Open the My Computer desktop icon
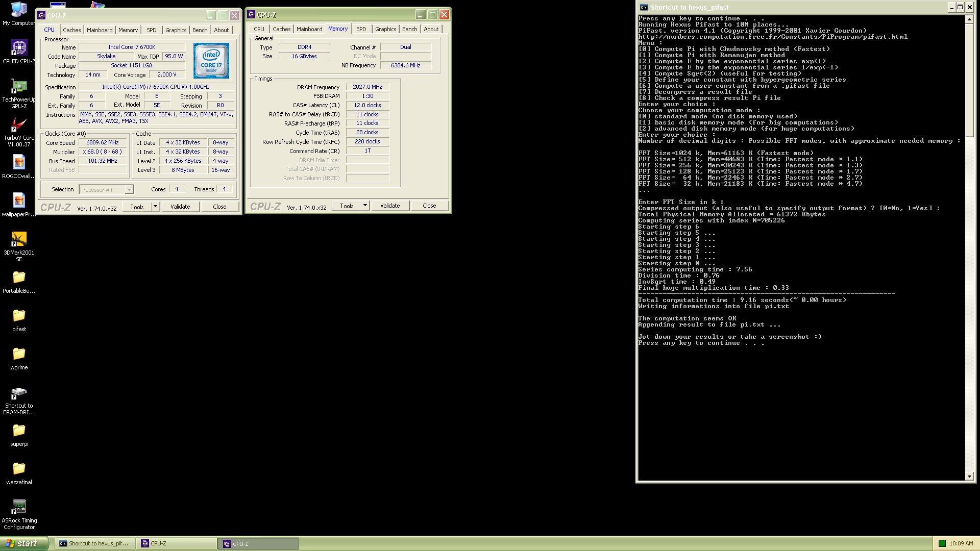This screenshot has height=551, width=980. click(19, 14)
